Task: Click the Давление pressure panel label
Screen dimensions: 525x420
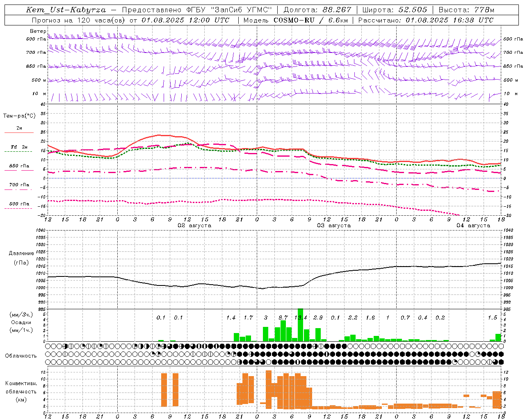Action: (21, 253)
